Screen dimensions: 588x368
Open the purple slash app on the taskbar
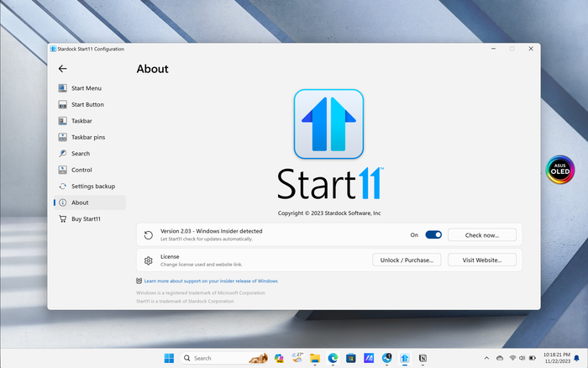pyautogui.click(x=369, y=358)
